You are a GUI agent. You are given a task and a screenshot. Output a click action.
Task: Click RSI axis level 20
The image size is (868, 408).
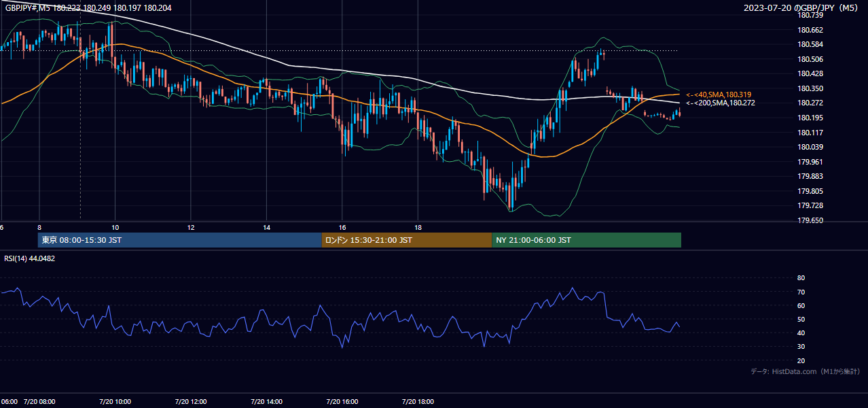coord(801,360)
